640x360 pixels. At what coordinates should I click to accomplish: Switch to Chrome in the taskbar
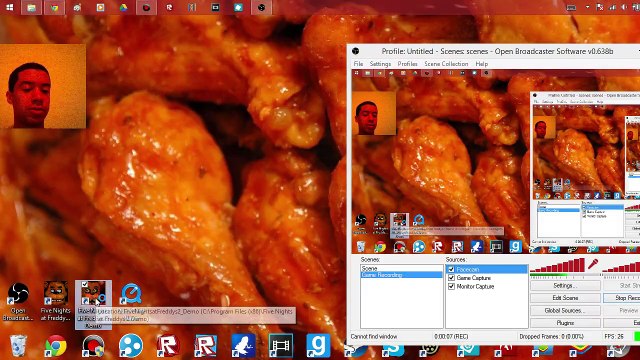[x=54, y=7]
